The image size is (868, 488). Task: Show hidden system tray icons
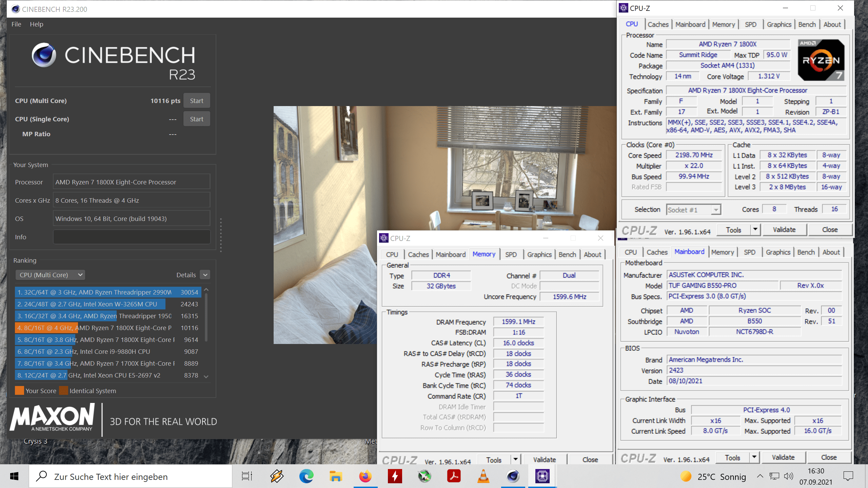coord(760,476)
